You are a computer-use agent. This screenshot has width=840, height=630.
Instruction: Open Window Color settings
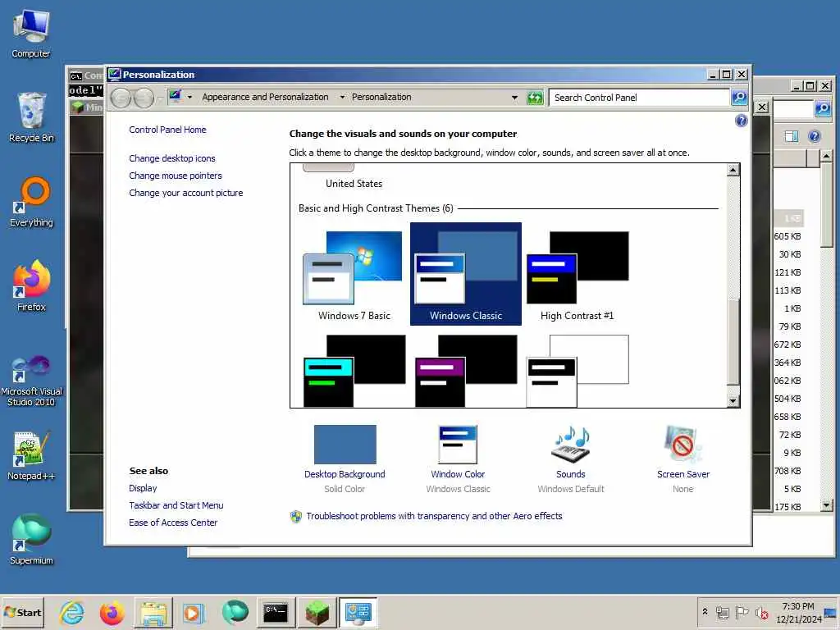458,459
